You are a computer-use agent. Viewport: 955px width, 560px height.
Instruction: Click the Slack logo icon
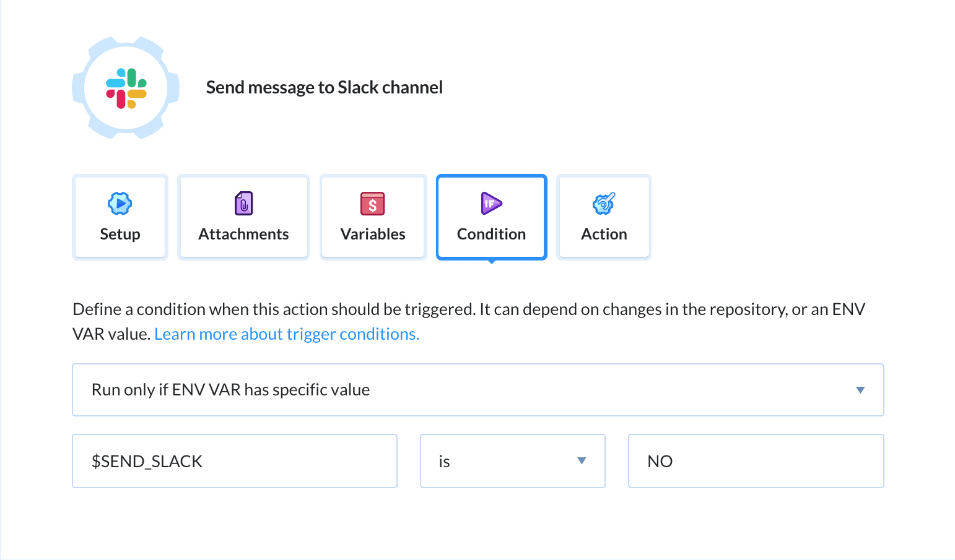tap(126, 88)
